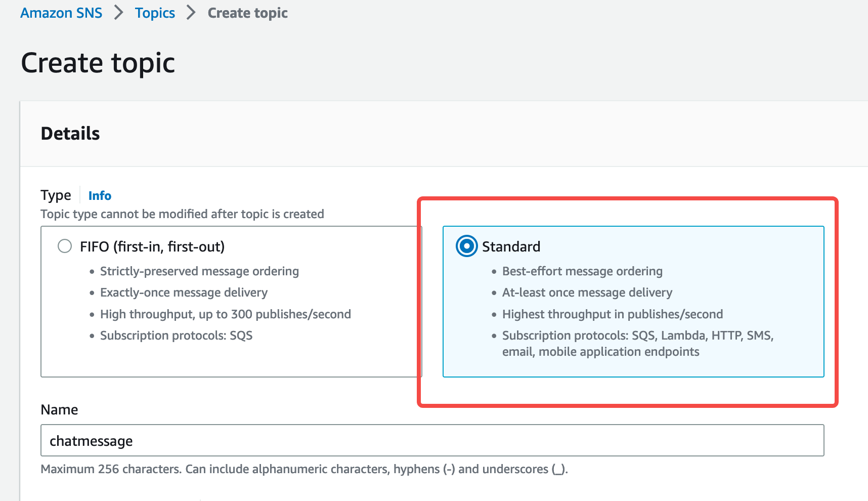Click the 'FIFO (first-in, first-out)' option label
This screenshot has height=501, width=868.
point(152,246)
